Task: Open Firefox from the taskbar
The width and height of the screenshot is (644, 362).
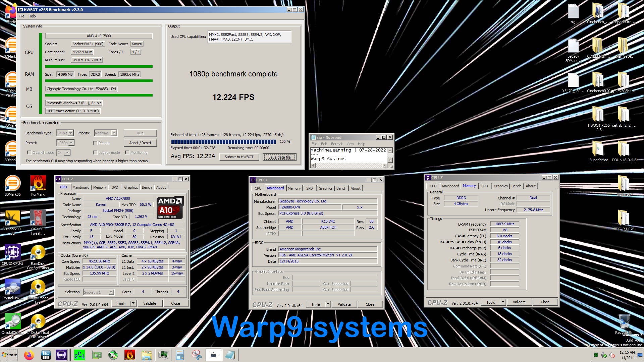Action: point(29,355)
